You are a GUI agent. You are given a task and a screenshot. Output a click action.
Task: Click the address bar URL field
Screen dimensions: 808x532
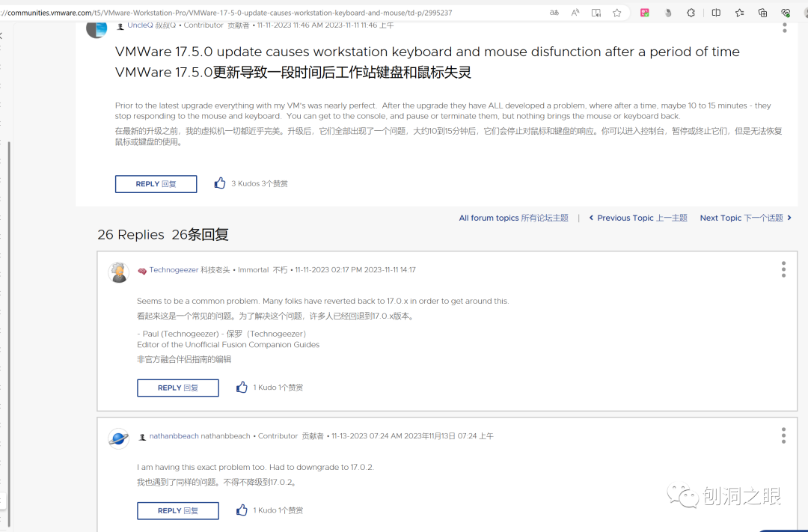pyautogui.click(x=299, y=13)
